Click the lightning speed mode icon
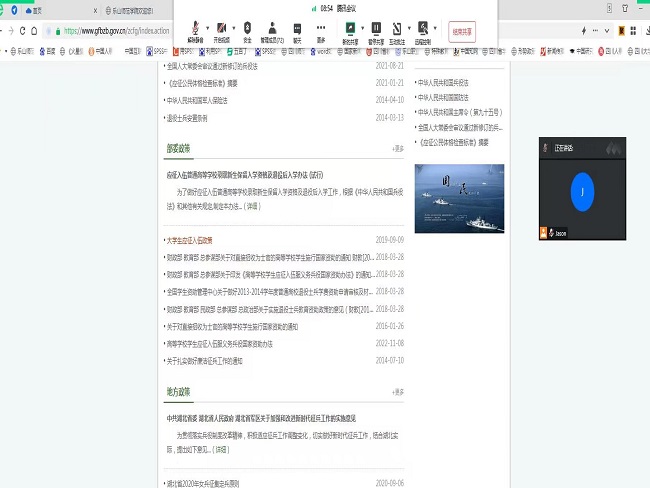 [584, 30]
